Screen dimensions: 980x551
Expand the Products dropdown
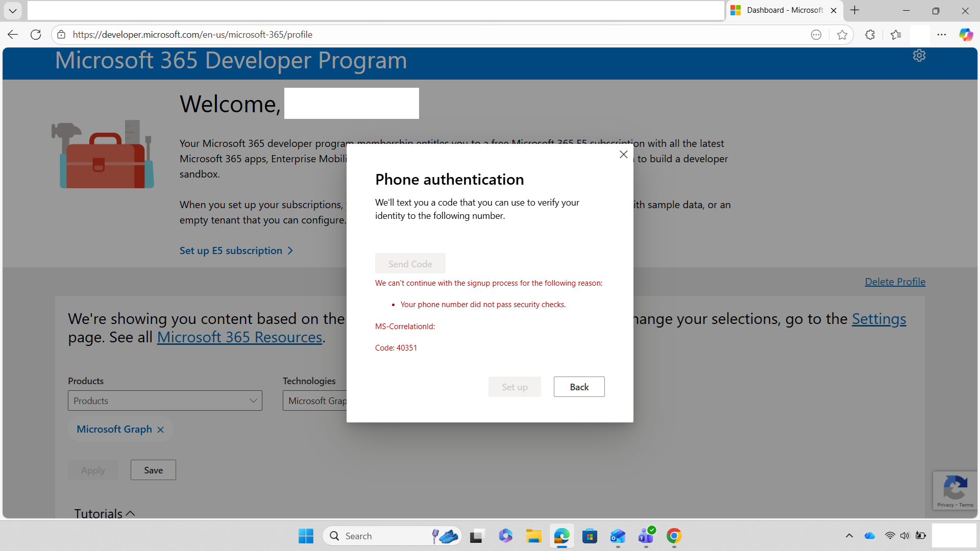pyautogui.click(x=165, y=400)
